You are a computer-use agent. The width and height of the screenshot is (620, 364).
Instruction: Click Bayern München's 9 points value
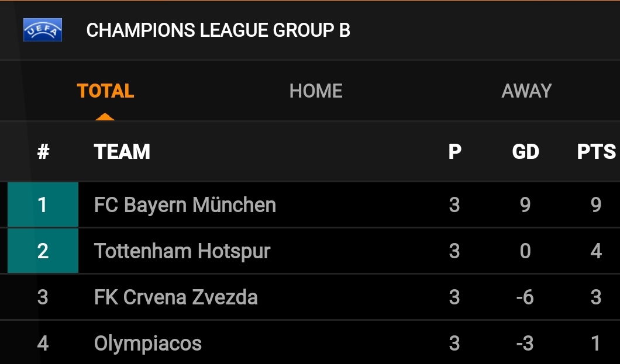coord(596,204)
